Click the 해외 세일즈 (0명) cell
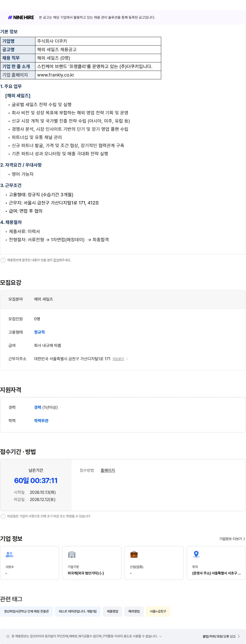Screen dimensions: 246x644 (x=98, y=58)
